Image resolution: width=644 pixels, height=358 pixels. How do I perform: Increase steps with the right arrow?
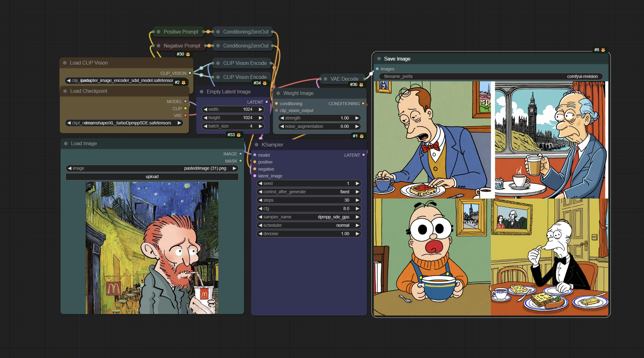357,200
